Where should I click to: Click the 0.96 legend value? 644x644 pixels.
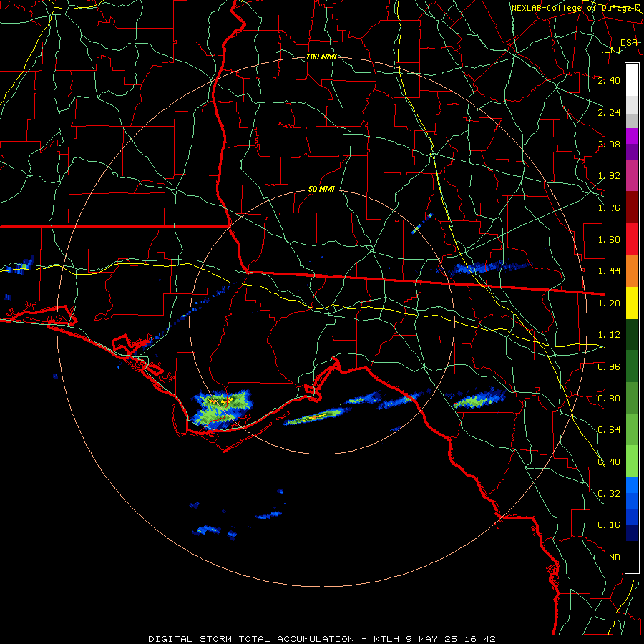[609, 367]
